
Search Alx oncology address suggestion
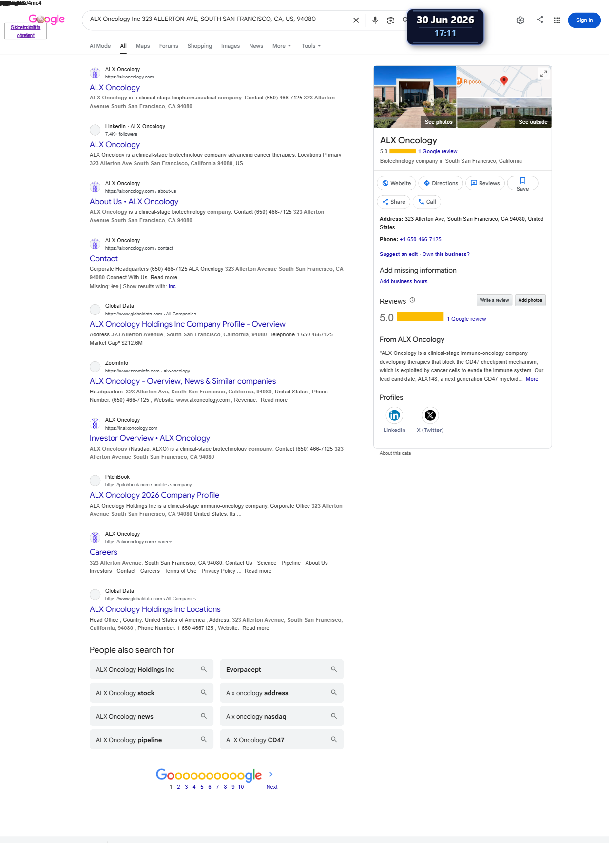[x=282, y=693]
